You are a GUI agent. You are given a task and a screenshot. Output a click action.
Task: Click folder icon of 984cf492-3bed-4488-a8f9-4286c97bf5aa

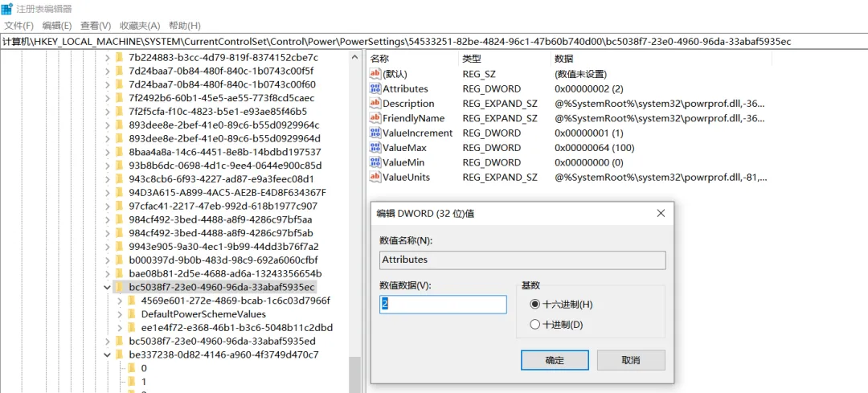coord(119,219)
